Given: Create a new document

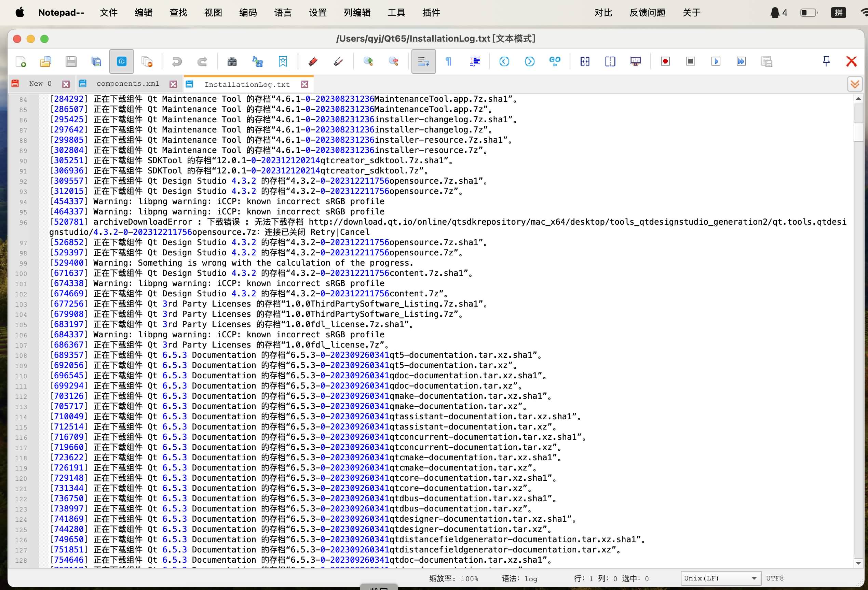Looking at the screenshot, I should [21, 61].
